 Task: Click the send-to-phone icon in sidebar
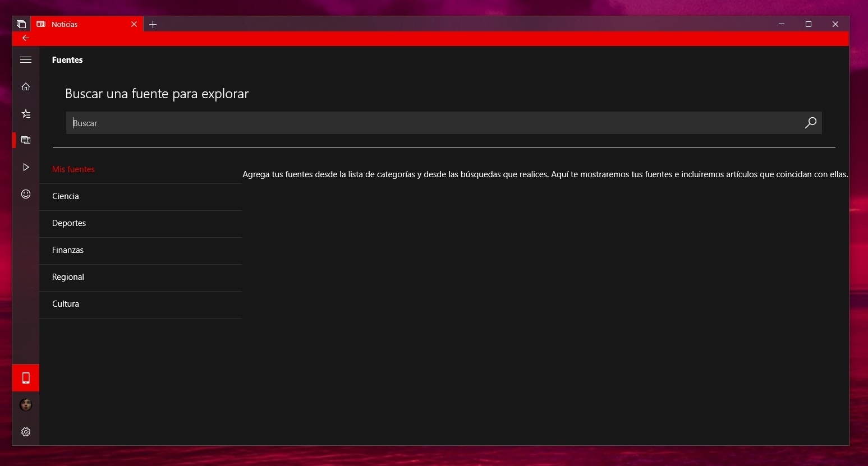pyautogui.click(x=25, y=378)
